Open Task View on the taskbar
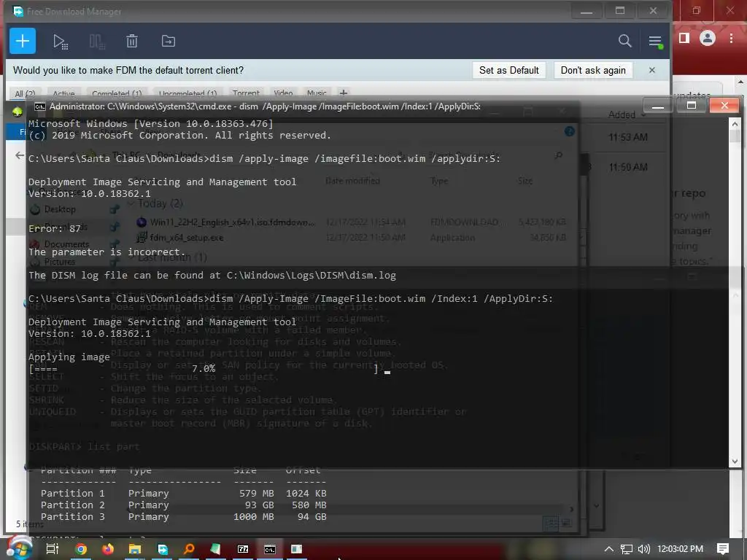Screen dimensions: 747x560 [52, 549]
